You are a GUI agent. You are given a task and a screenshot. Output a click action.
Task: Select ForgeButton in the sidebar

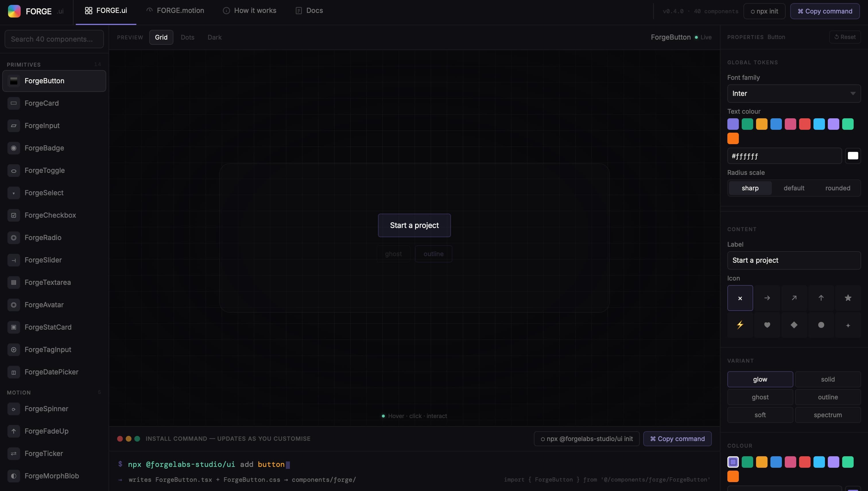point(54,81)
